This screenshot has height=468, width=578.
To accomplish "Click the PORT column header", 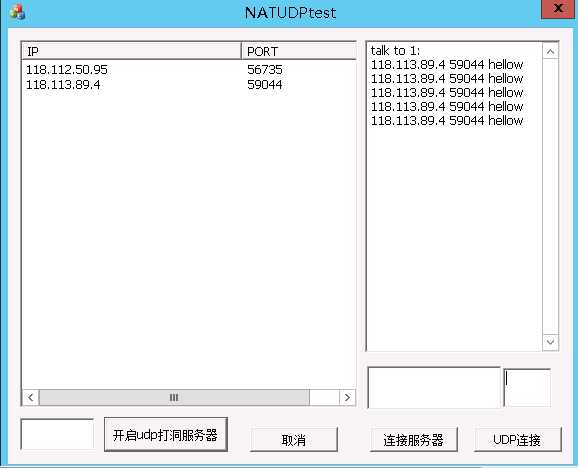I will coord(298,51).
